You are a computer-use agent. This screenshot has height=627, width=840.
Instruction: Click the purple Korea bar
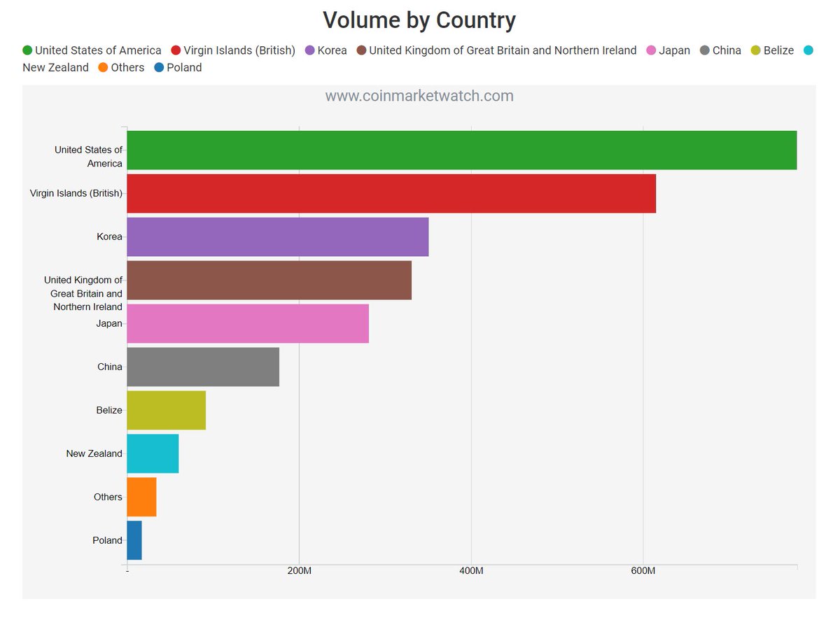point(278,237)
